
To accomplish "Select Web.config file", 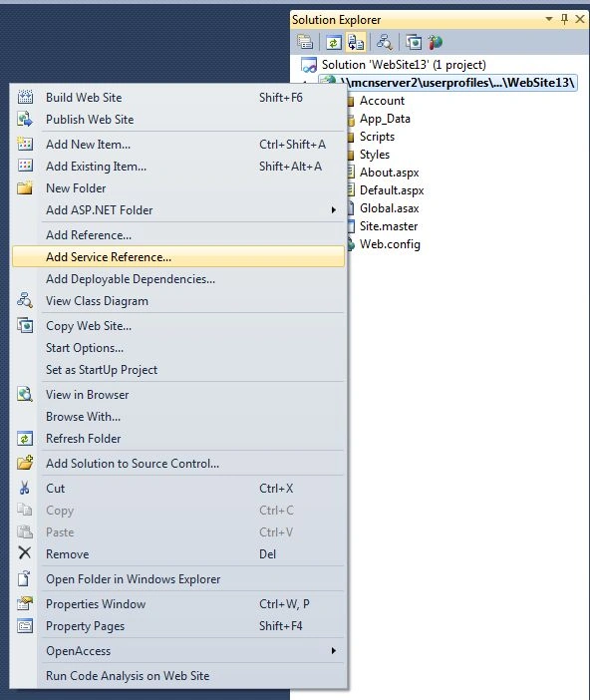I will tap(390, 244).
